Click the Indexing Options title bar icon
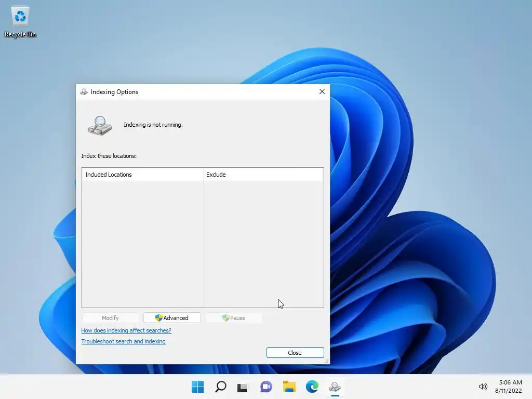532x399 pixels. tap(84, 92)
